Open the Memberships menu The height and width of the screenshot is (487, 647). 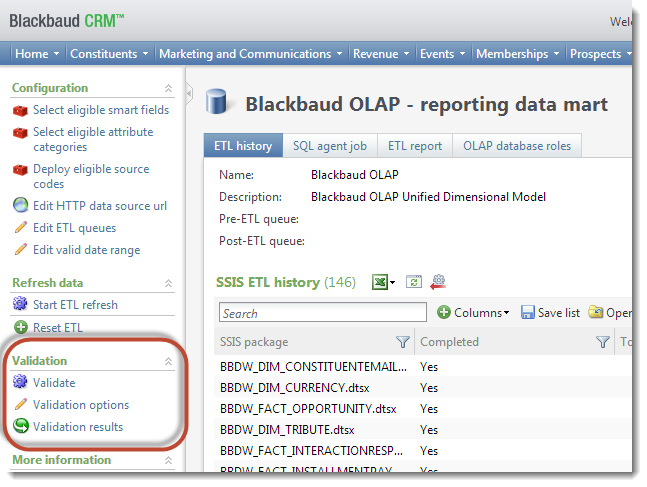[x=518, y=54]
